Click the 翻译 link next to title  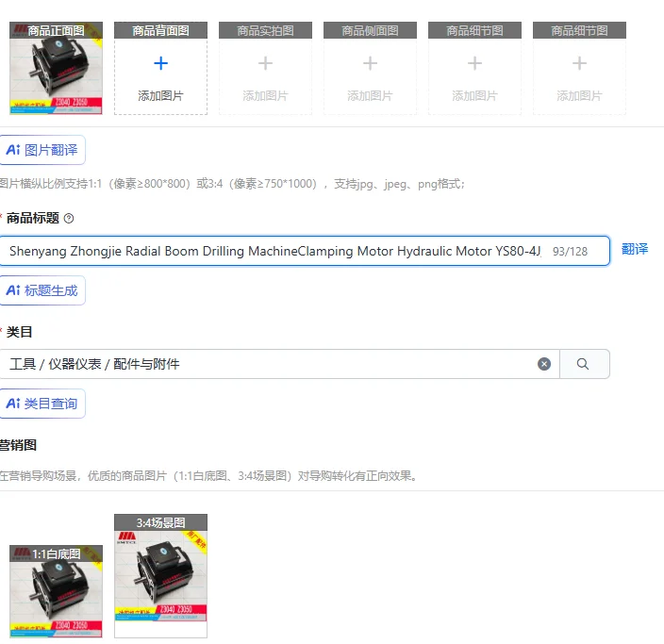click(635, 249)
